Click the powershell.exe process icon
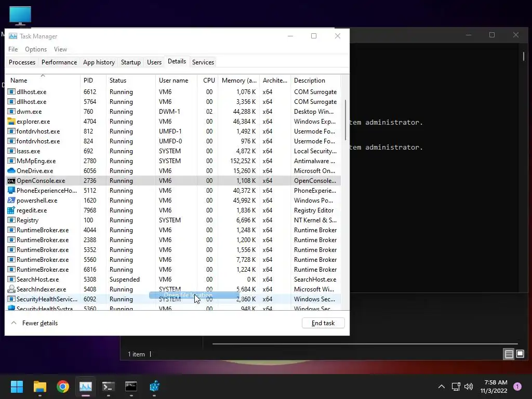 [x=11, y=200]
